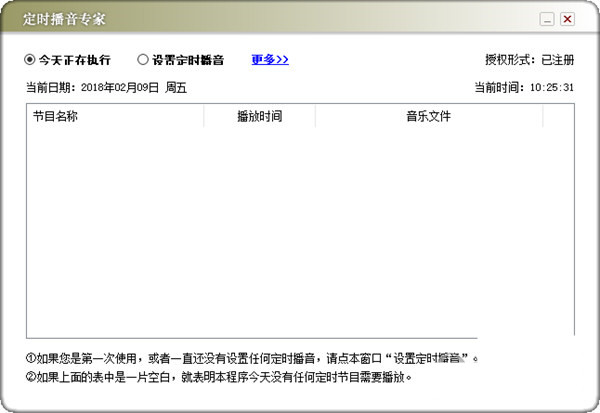Click the first hint line starting with ①

click(250, 358)
